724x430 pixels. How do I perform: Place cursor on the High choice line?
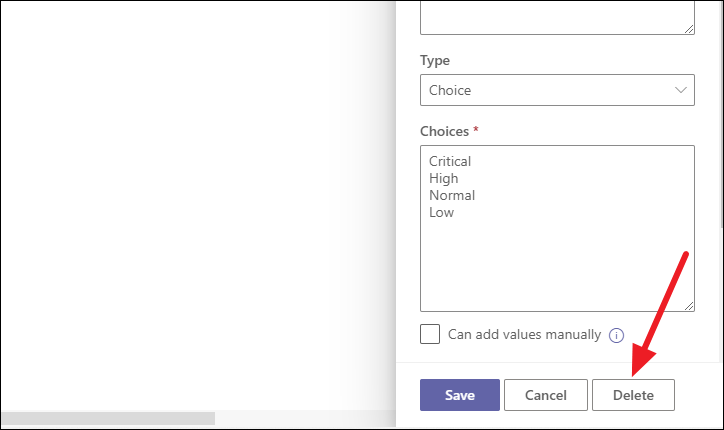pyautogui.click(x=444, y=178)
